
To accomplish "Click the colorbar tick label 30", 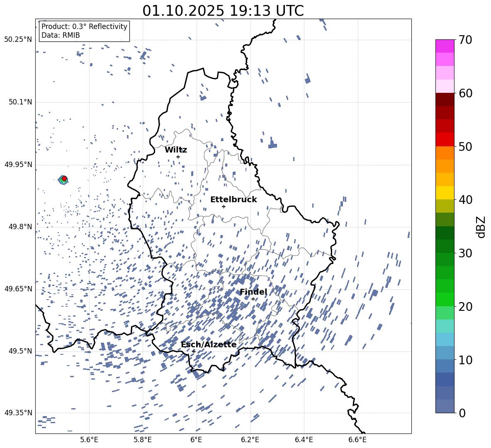I will coord(465,253).
